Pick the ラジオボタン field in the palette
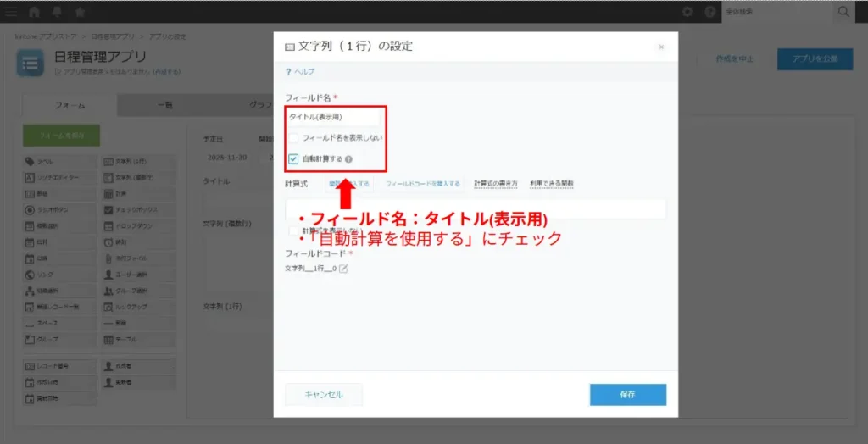The height and width of the screenshot is (444, 868). tap(60, 210)
